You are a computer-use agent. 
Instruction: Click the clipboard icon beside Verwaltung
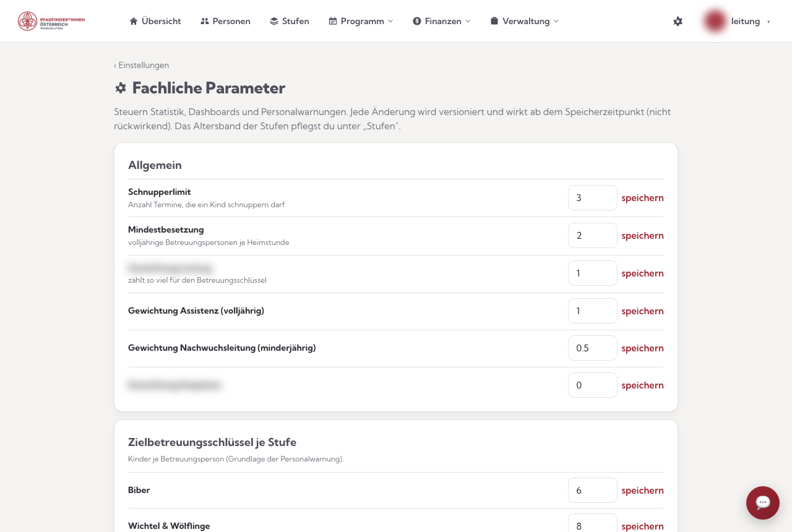point(494,21)
